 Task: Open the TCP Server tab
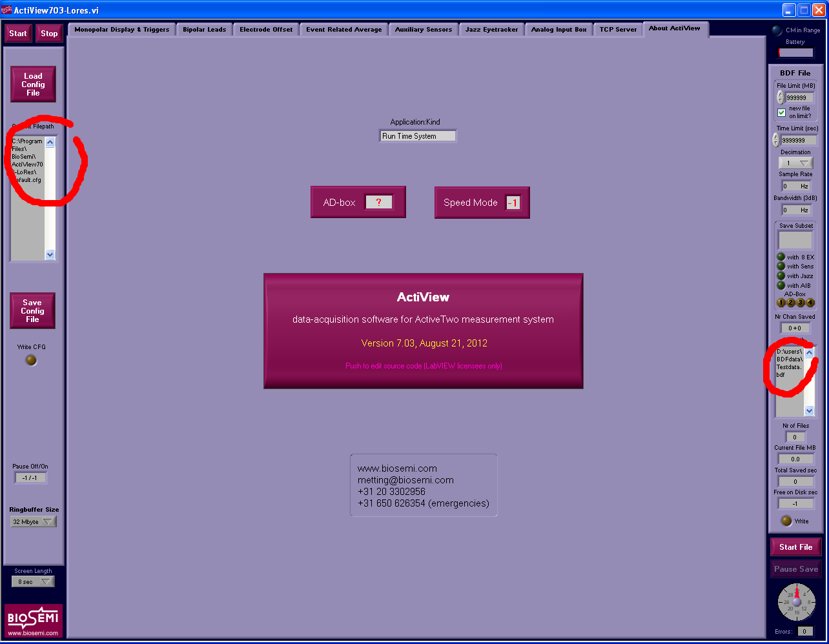coord(618,30)
